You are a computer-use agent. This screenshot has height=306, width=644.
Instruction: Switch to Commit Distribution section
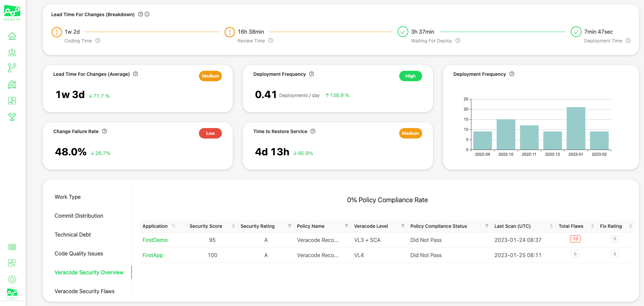[79, 216]
